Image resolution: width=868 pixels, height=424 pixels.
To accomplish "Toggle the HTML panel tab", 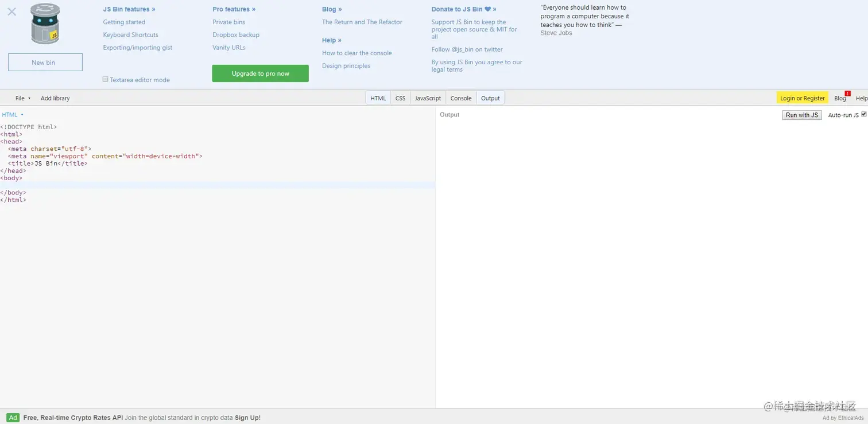I will click(x=378, y=98).
